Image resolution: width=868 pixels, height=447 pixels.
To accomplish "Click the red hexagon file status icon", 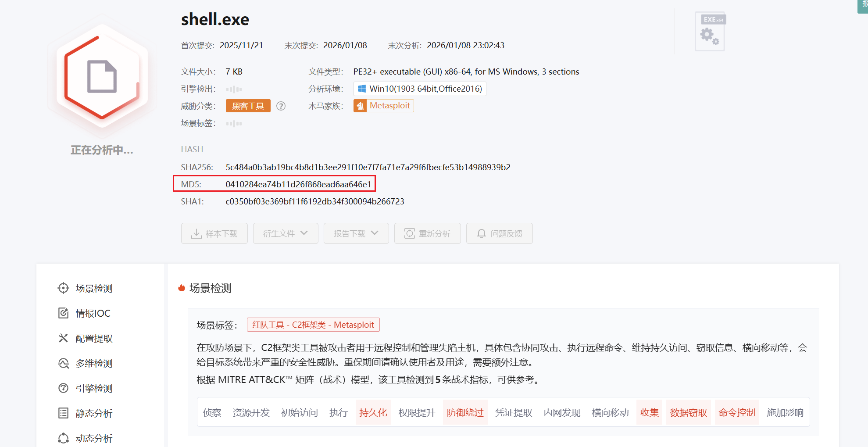I will [x=102, y=77].
